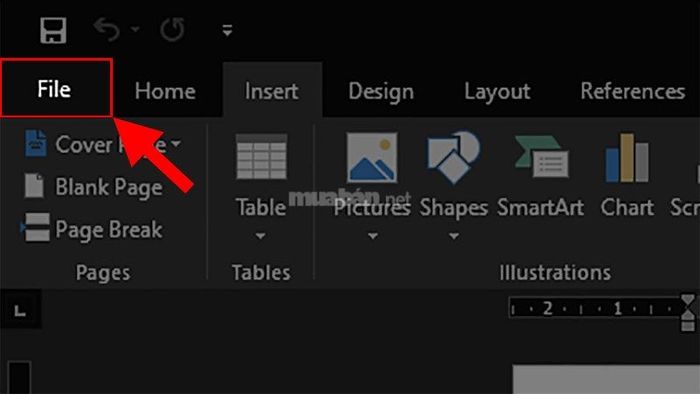Screen dimensions: 700x394
Task: Expand the Undo history dropdown arrow
Action: [x=135, y=29]
